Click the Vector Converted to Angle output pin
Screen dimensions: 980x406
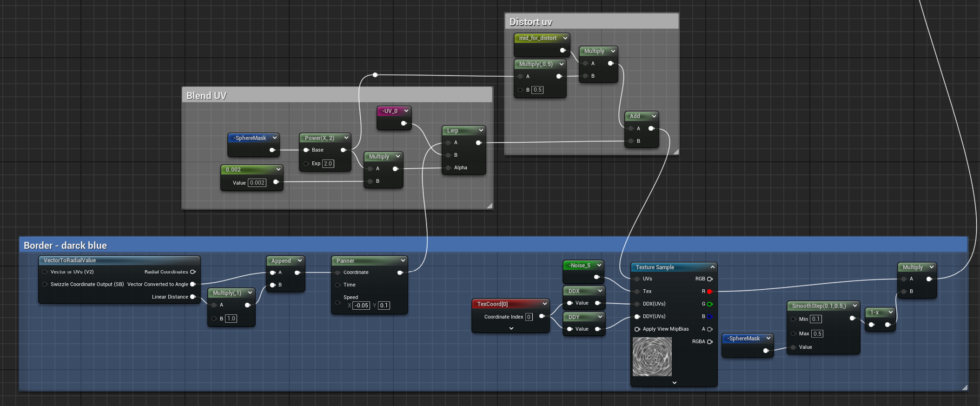tap(192, 285)
